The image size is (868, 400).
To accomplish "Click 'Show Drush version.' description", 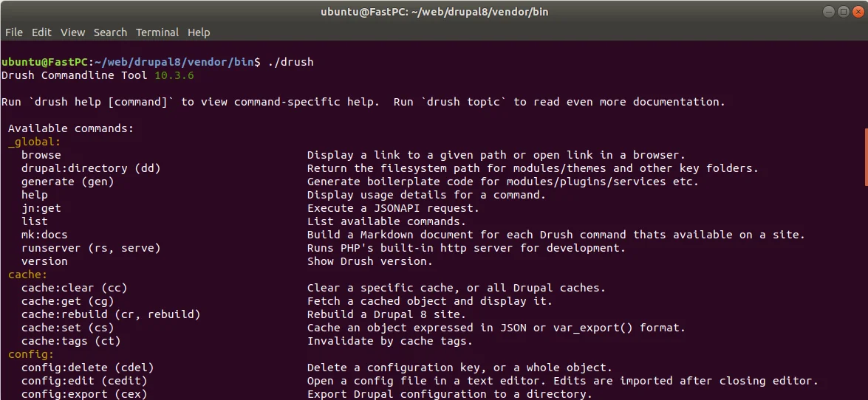I will [370, 261].
